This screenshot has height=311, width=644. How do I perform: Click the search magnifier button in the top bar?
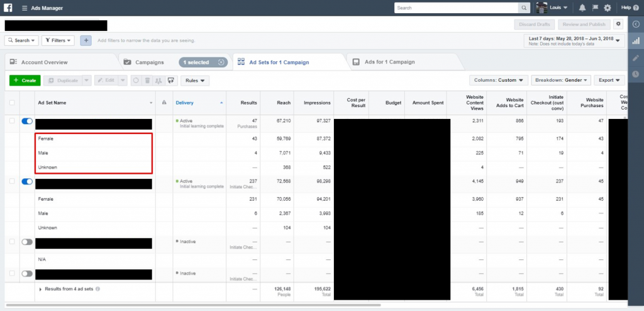[x=524, y=8]
